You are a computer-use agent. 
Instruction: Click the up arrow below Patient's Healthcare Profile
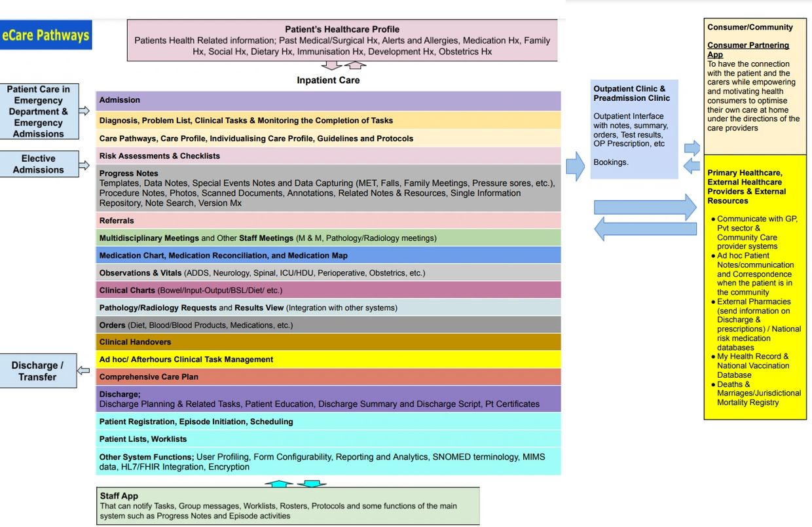(x=355, y=65)
